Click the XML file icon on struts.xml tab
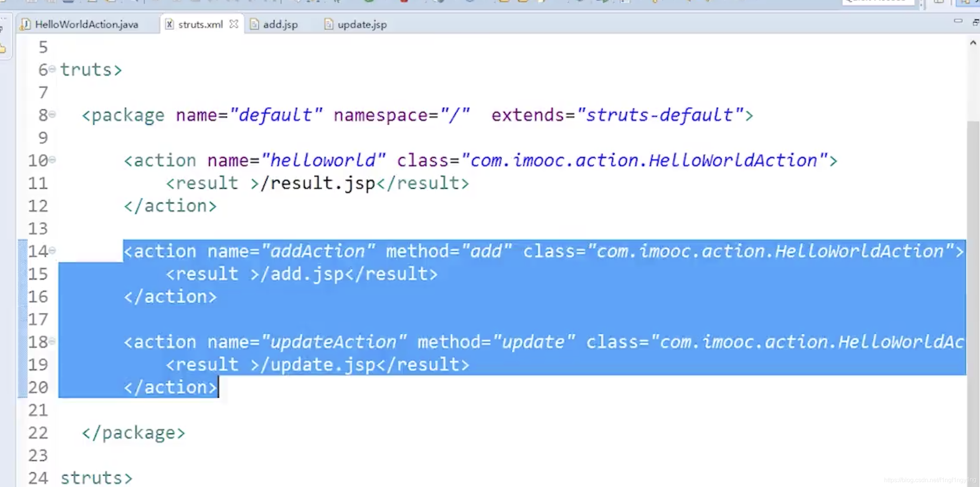This screenshot has height=487, width=980. click(169, 25)
